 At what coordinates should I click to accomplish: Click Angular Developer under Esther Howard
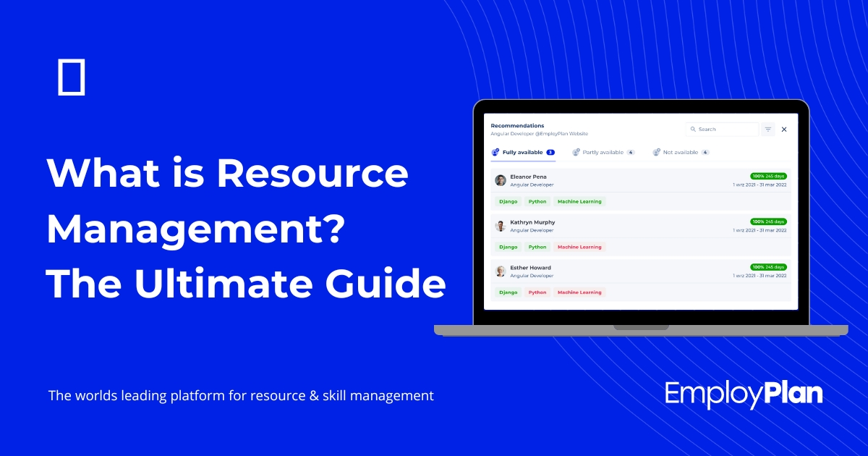pos(532,276)
